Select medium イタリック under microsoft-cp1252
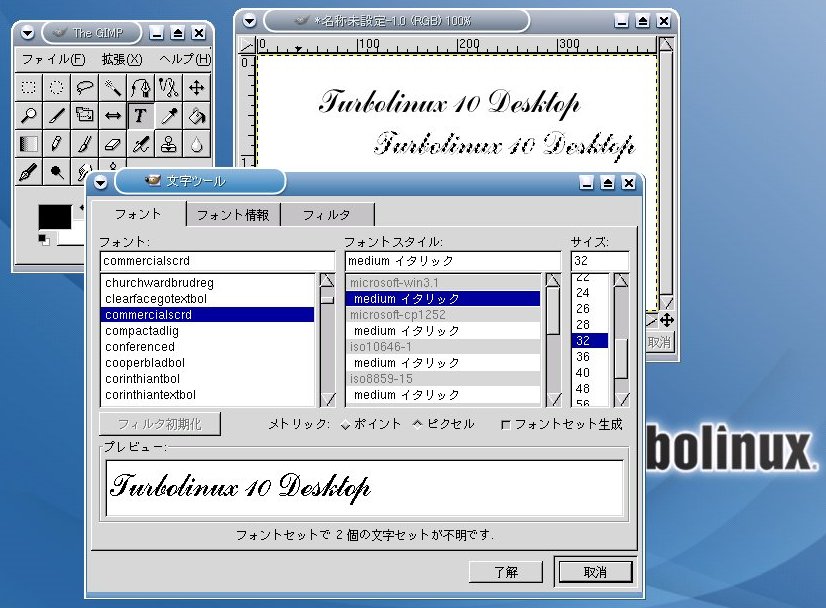 click(x=443, y=331)
